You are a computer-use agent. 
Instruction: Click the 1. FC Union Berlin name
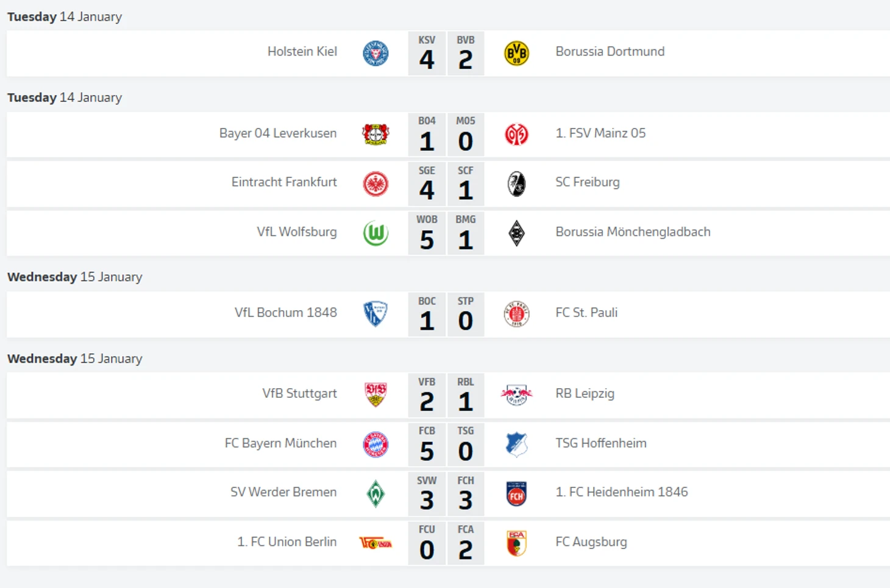287,542
